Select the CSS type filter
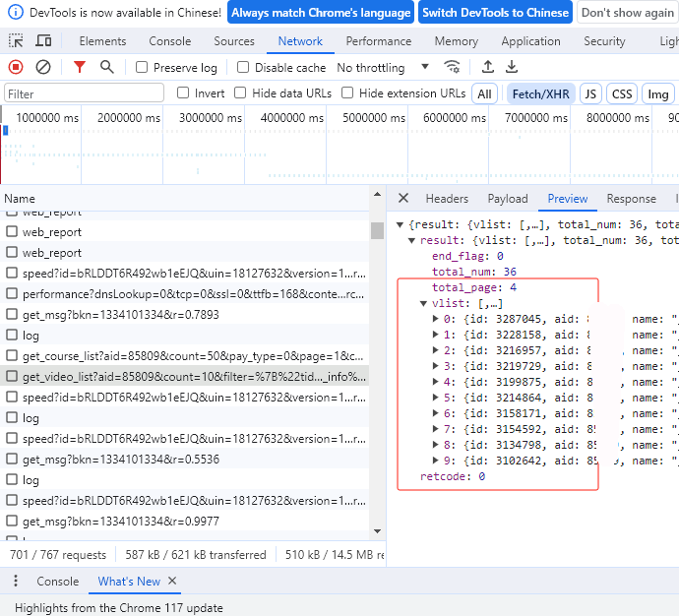679x616 pixels. pyautogui.click(x=622, y=93)
